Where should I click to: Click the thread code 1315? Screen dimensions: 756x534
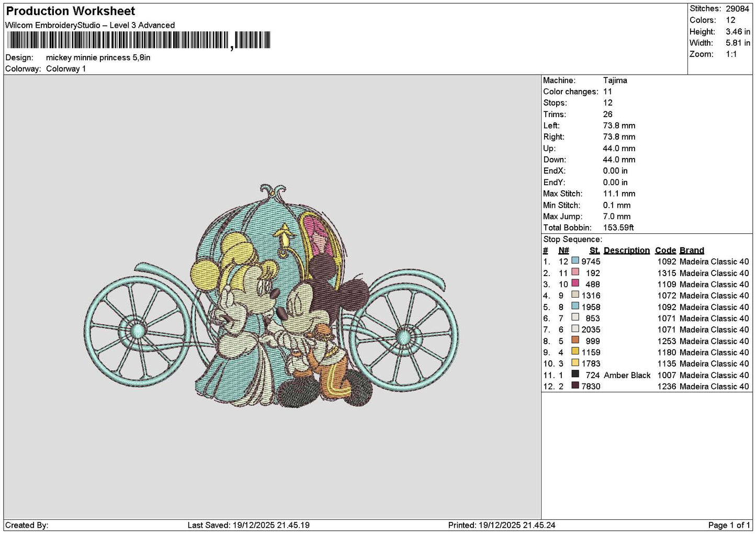[667, 273]
